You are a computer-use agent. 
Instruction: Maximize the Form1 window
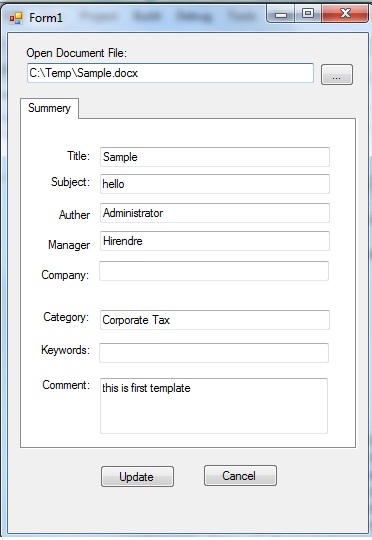tap(308, 14)
